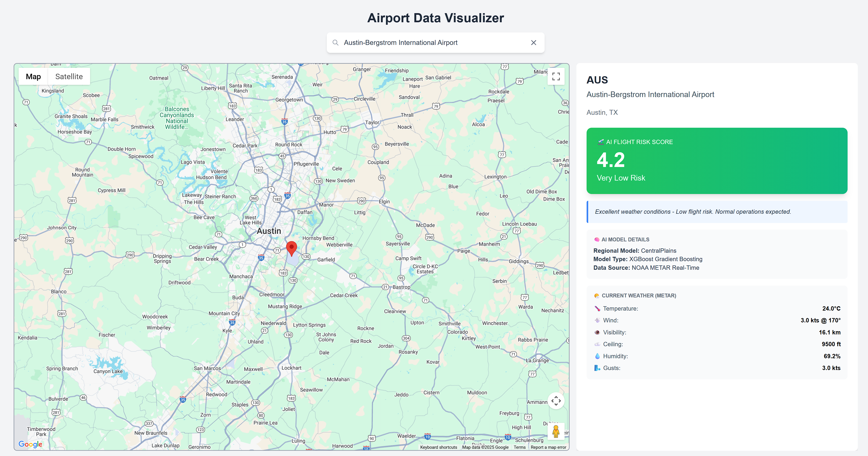
Task: Open map camera controls button
Action: pyautogui.click(x=556, y=401)
